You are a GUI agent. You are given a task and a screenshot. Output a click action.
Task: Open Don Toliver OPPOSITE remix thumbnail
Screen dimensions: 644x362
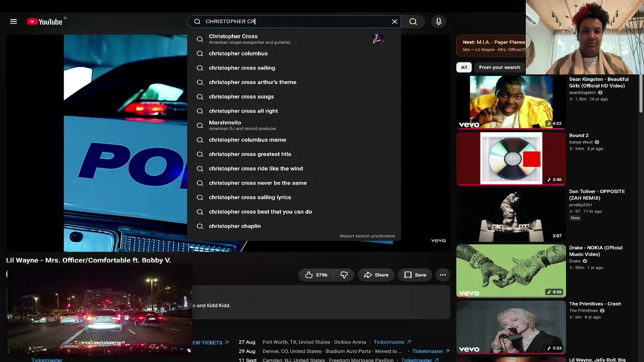coord(511,215)
